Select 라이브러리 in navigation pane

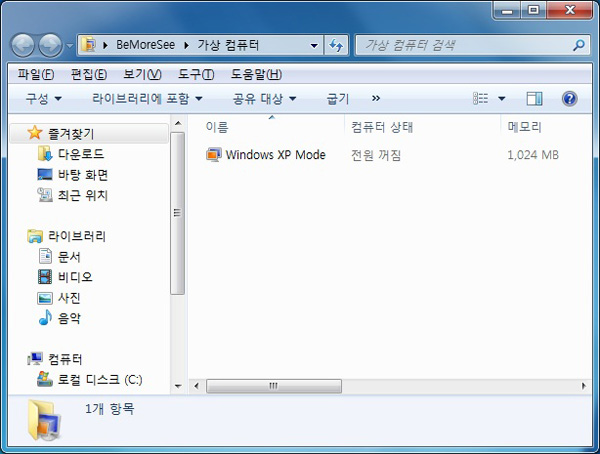(x=77, y=236)
